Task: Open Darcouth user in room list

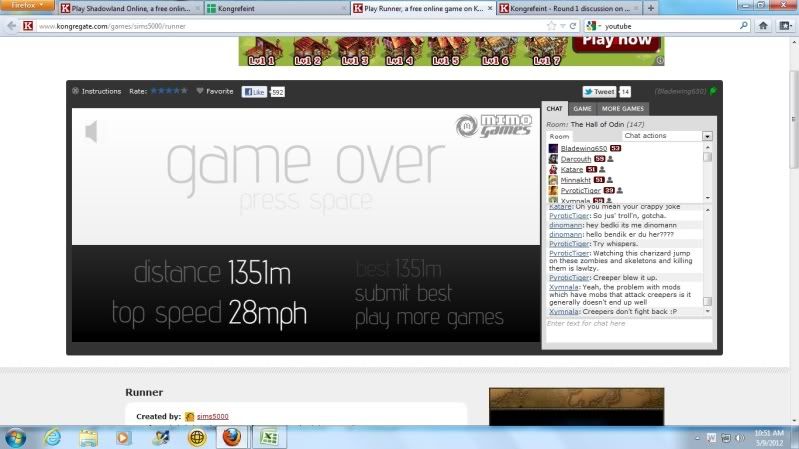Action: 576,159
